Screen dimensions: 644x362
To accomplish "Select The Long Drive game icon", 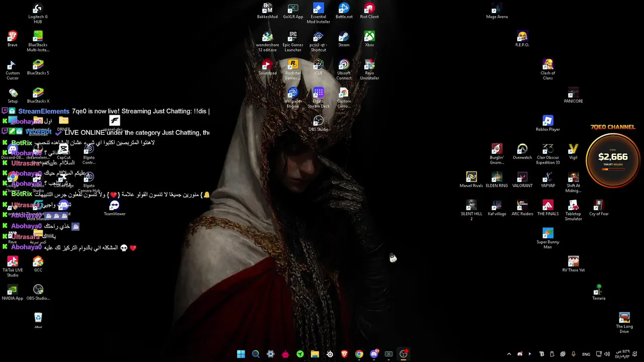I will pos(624,323).
